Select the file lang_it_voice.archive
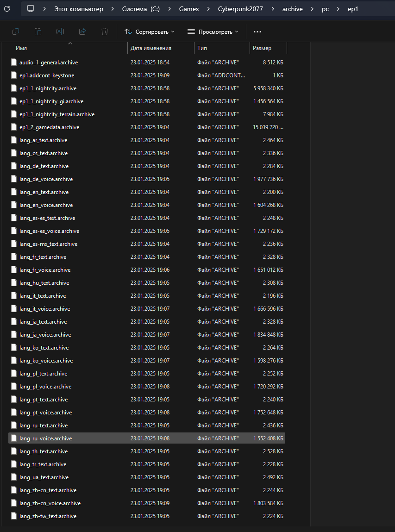The width and height of the screenshot is (395, 532). pos(147,309)
